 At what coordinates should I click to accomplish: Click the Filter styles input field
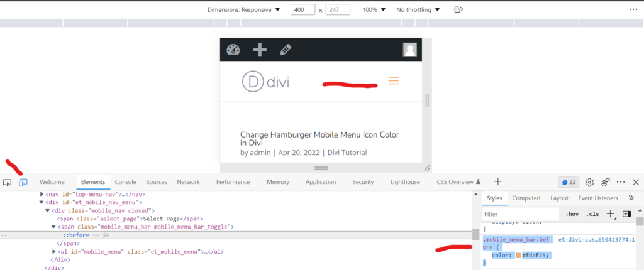click(x=521, y=214)
